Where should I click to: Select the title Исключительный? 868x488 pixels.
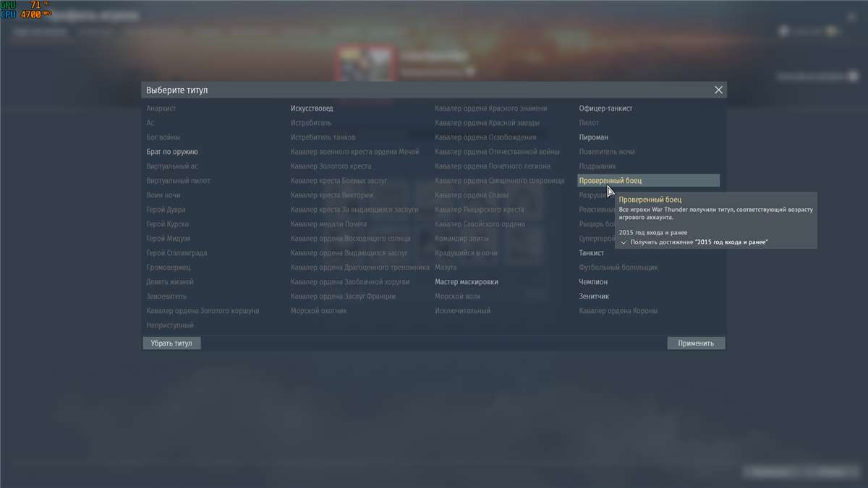click(x=463, y=311)
